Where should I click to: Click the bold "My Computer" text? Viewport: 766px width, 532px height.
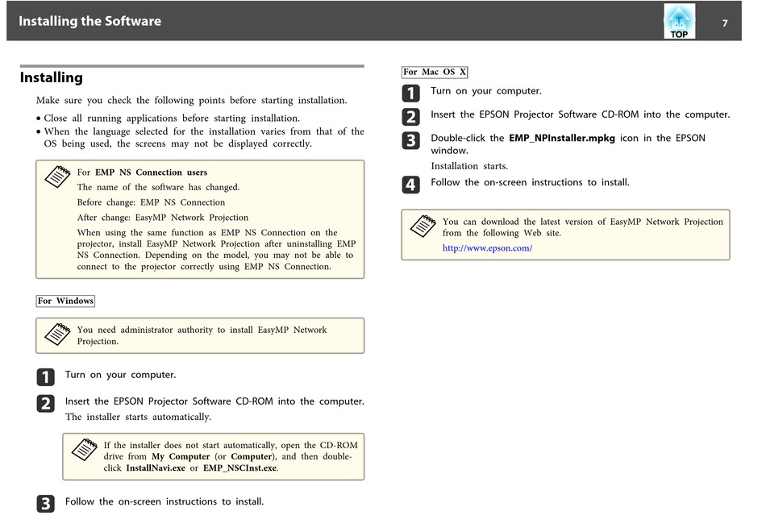(x=181, y=457)
